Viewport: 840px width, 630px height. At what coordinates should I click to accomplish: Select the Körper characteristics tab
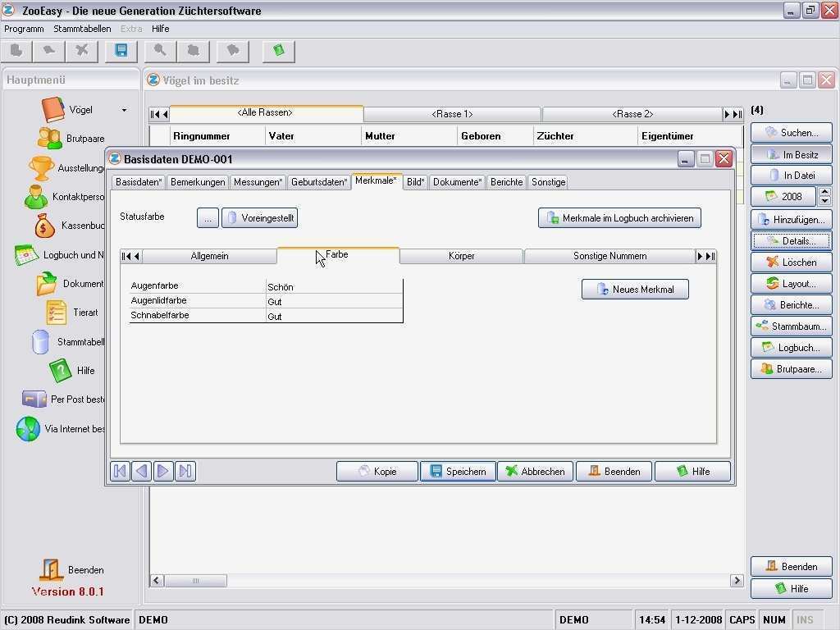(x=461, y=256)
